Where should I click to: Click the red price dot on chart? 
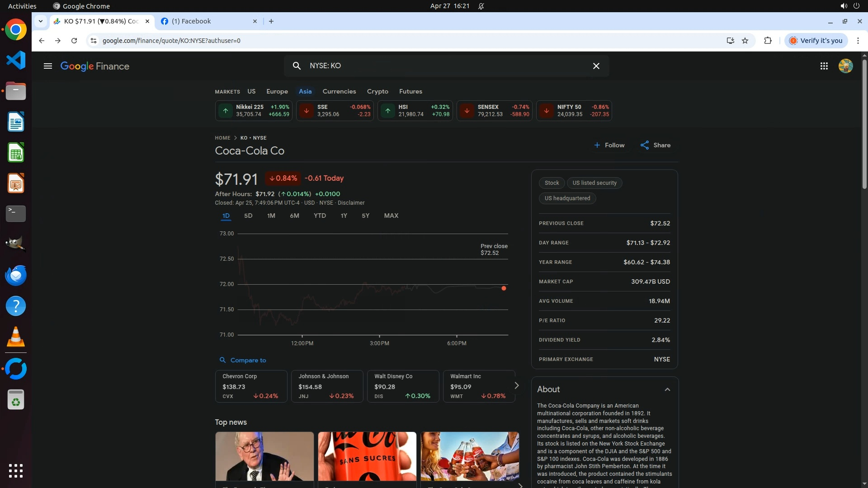click(504, 288)
